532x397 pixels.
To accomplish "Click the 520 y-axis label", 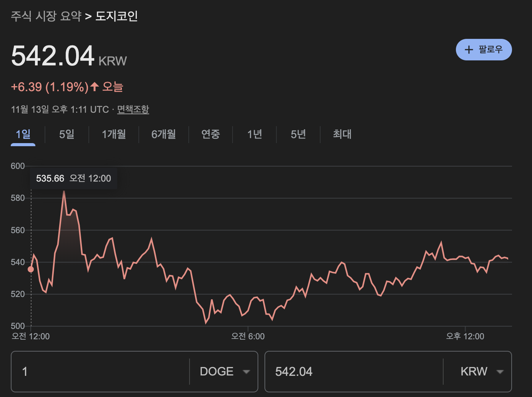I will tap(18, 294).
